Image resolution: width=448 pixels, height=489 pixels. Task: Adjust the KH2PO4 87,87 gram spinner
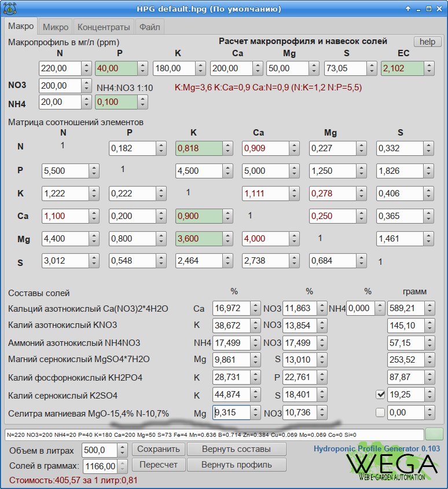[x=430, y=377]
